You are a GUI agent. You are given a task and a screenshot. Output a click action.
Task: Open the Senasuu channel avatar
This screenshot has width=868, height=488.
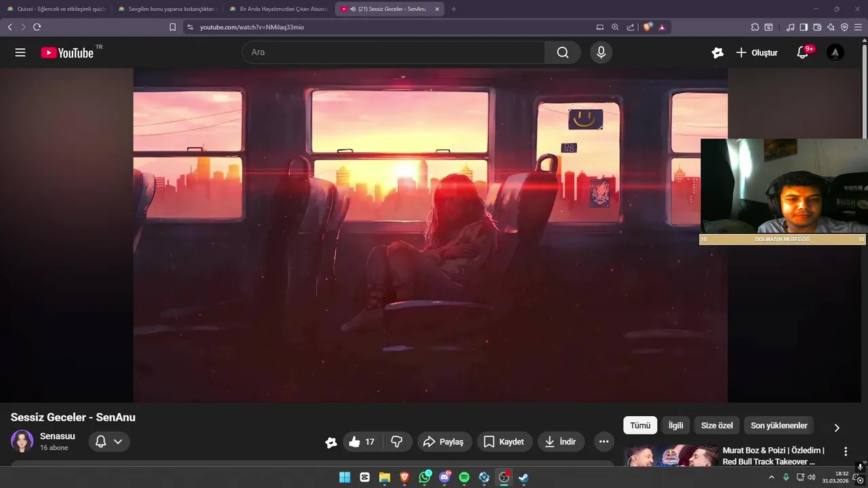coord(22,441)
